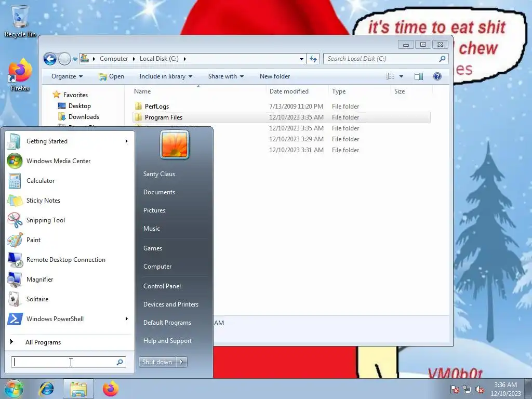532x399 pixels.
Task: Click the 12/10/2023 3:31 AM date cell
Action: click(296, 150)
